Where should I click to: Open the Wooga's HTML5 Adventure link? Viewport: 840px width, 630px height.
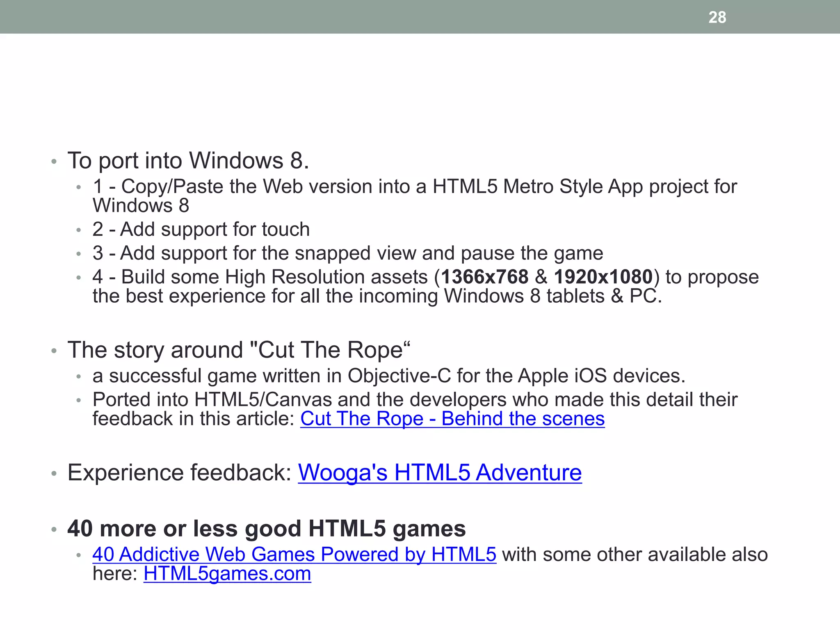coord(439,472)
